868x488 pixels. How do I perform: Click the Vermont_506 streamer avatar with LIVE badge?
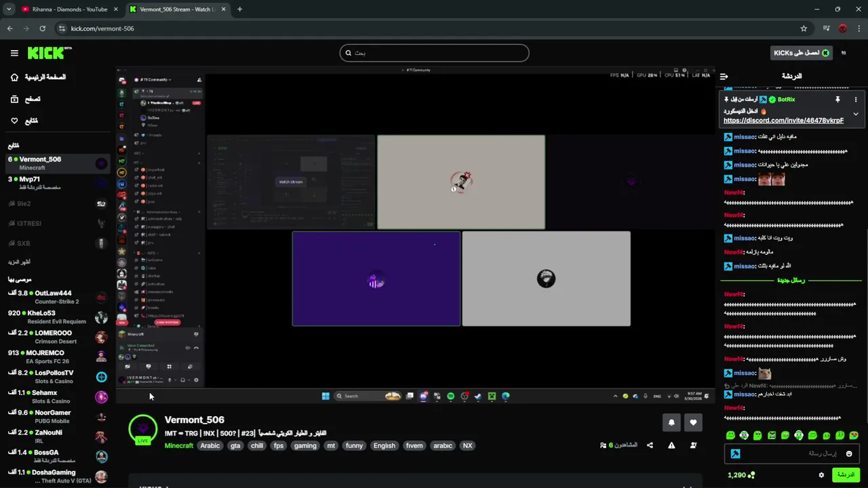coord(143,429)
